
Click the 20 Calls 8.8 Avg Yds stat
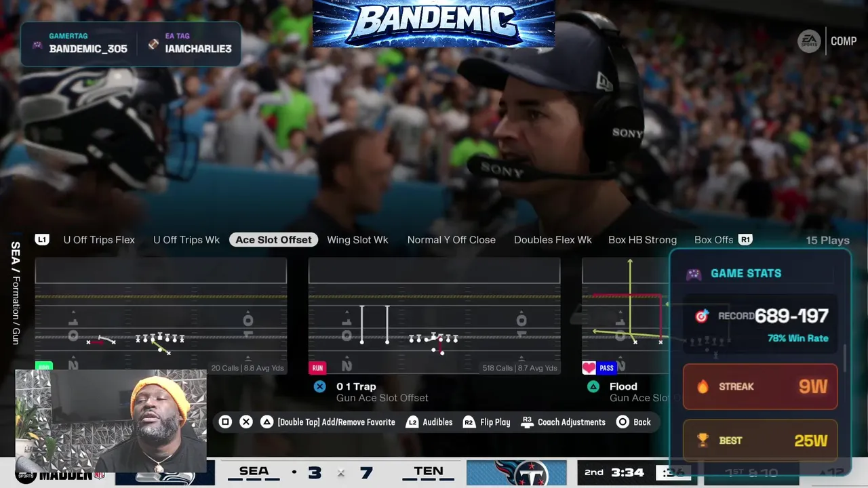point(246,368)
